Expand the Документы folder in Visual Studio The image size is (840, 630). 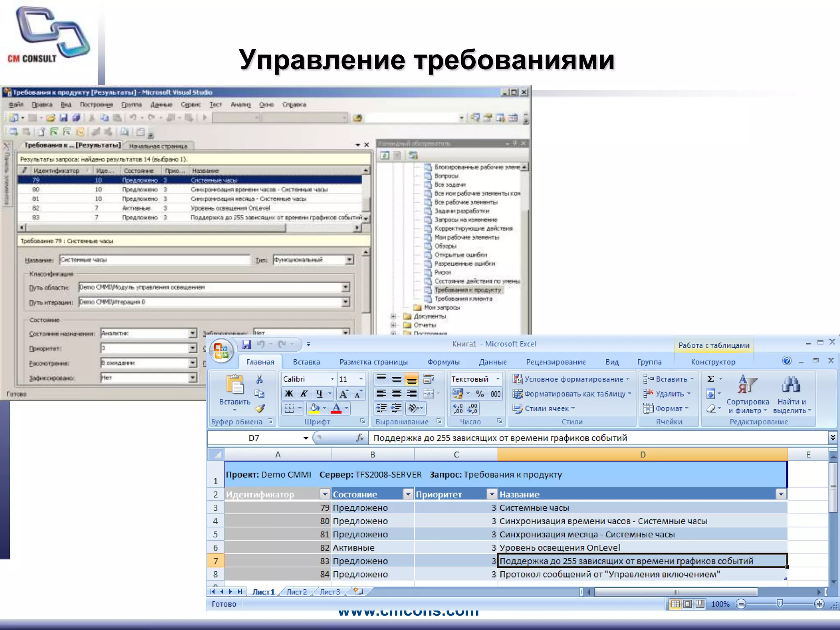[393, 316]
